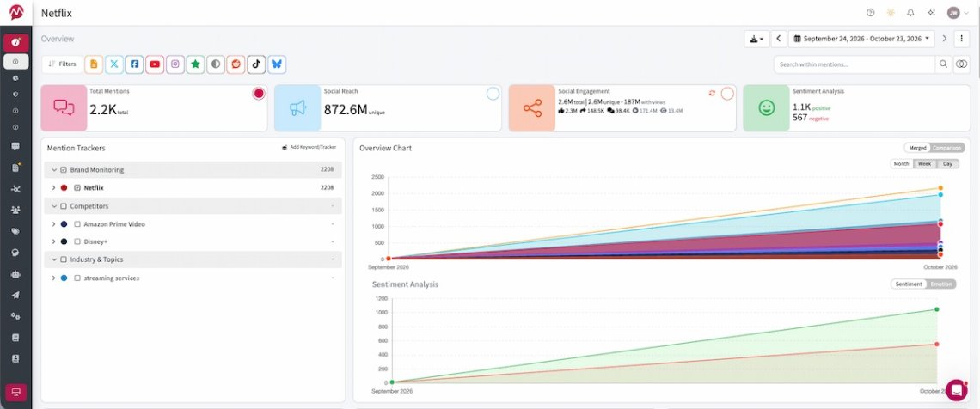Open help question mark icon
The image size is (980, 409).
[x=871, y=13]
